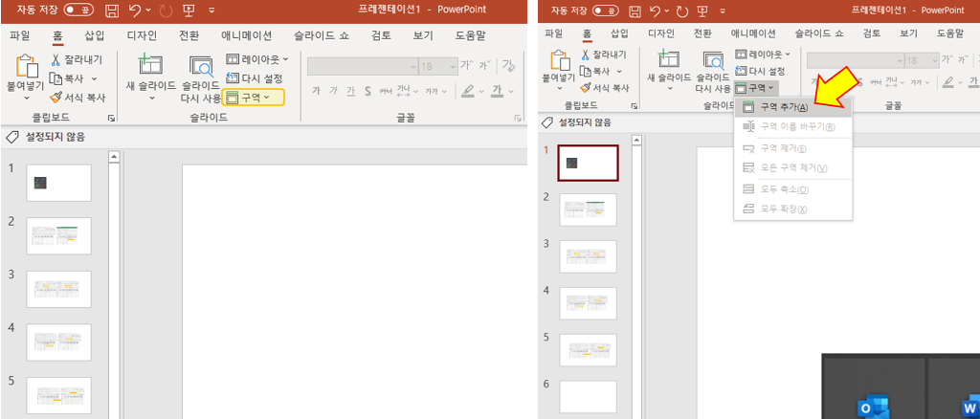Click the Save icon in the left window
980x419 pixels.
(112, 10)
